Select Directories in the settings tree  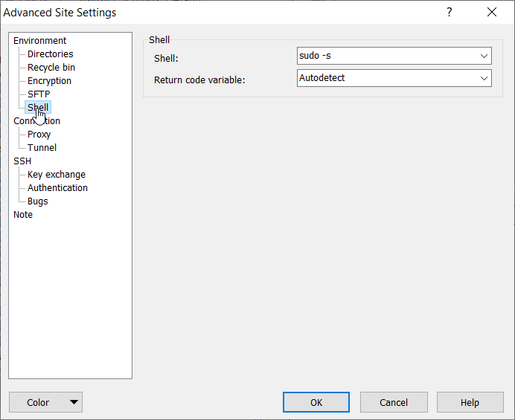click(x=50, y=54)
